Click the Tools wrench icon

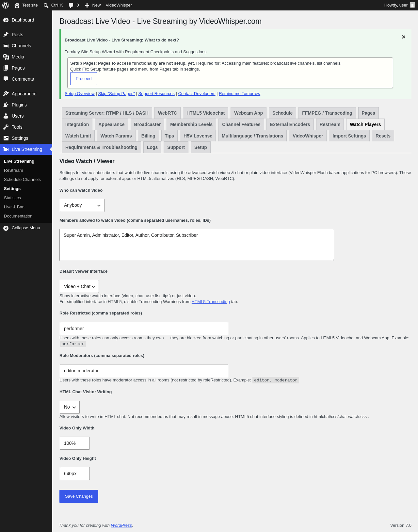pyautogui.click(x=6, y=127)
